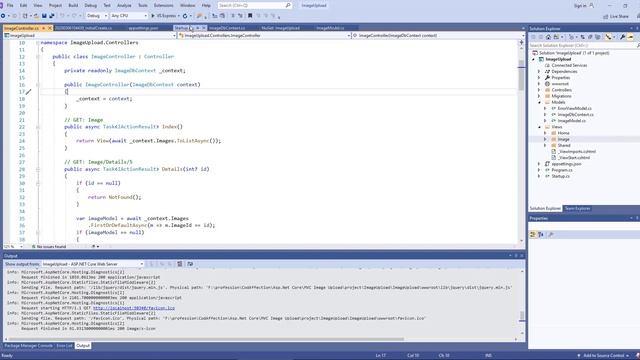
Task: Collapse the ImageUpload project node
Action: [533, 59]
